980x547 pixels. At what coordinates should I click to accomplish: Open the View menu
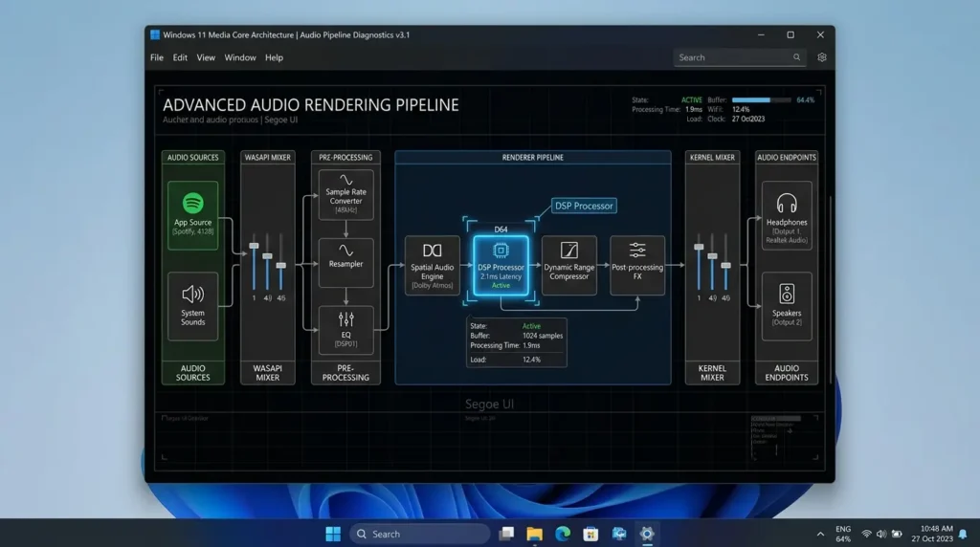point(206,57)
